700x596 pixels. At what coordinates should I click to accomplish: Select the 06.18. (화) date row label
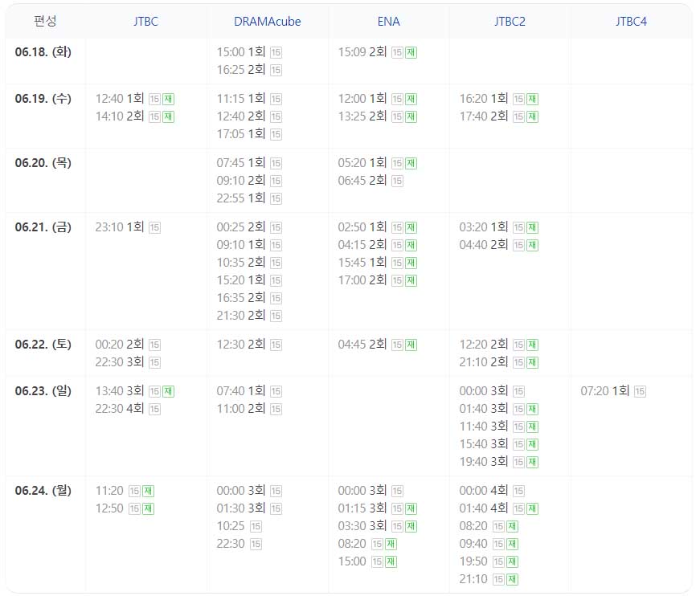point(43,51)
